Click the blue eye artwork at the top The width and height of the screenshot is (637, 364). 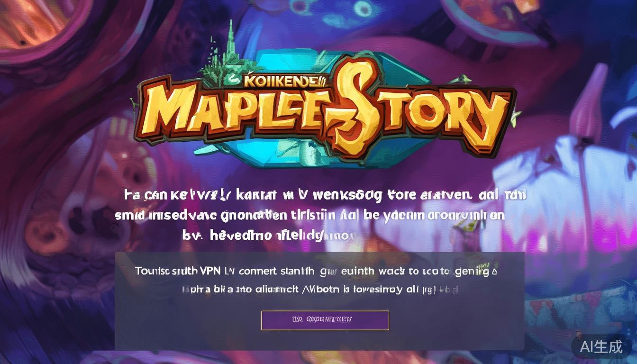363,9
